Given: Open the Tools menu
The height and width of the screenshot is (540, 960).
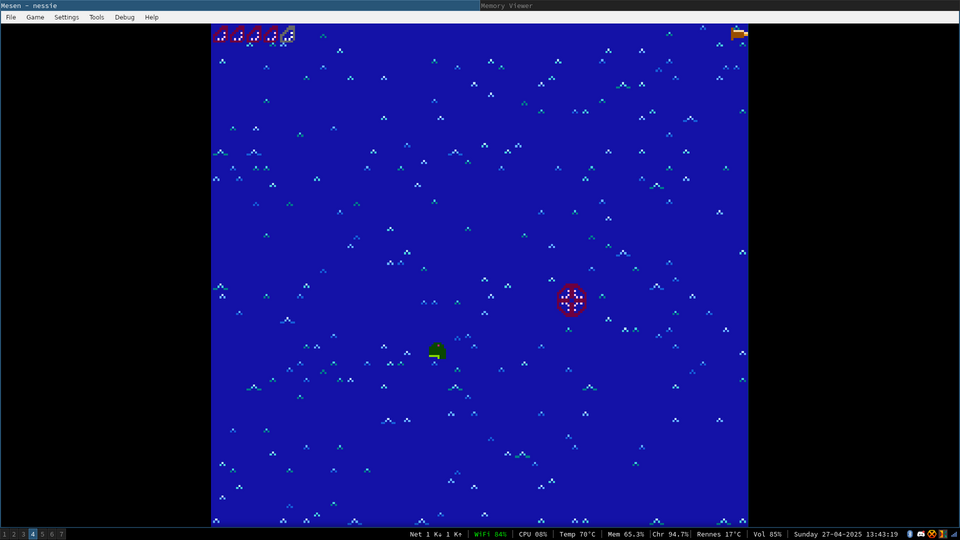Looking at the screenshot, I should (x=96, y=17).
